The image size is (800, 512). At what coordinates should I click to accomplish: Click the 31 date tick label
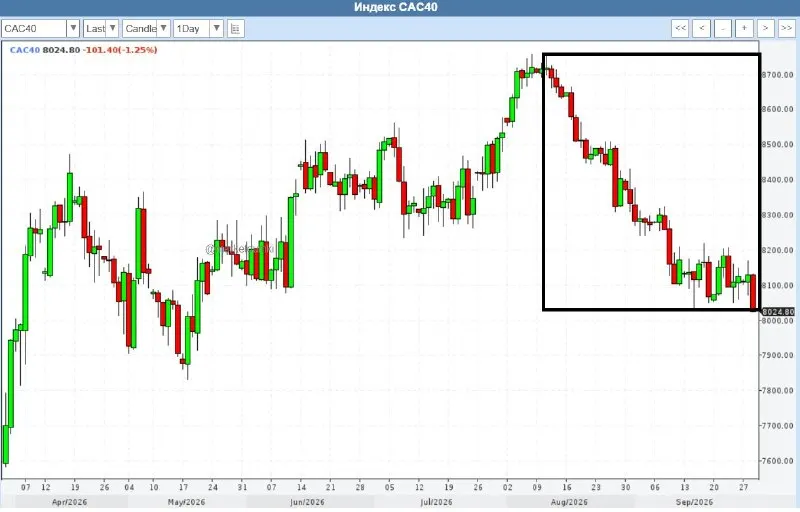tap(242, 488)
